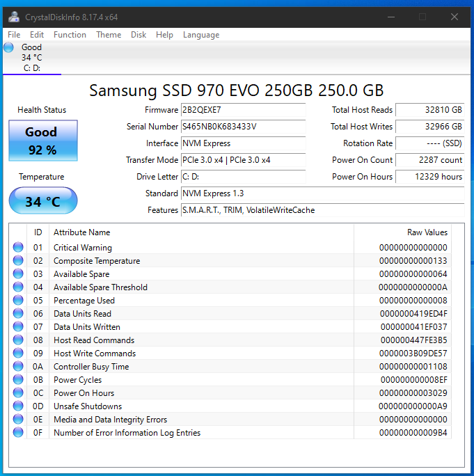
Task: Open the Disk menu
Action: tap(139, 35)
